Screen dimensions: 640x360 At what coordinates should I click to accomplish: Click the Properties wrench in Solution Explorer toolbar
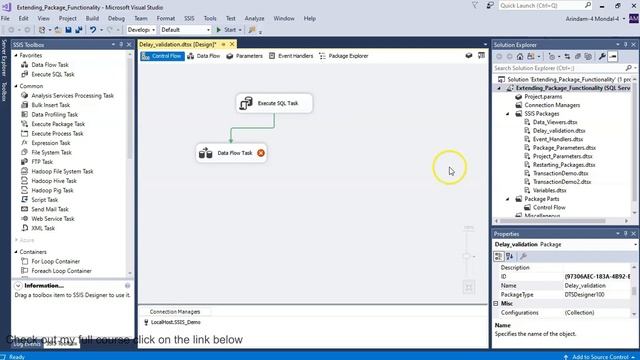click(602, 57)
